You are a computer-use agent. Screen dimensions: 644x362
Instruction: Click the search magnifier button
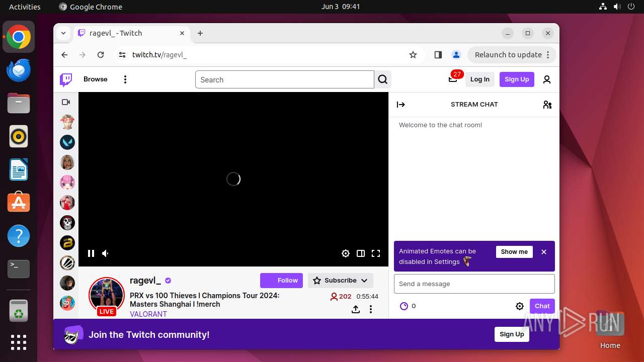383,79
